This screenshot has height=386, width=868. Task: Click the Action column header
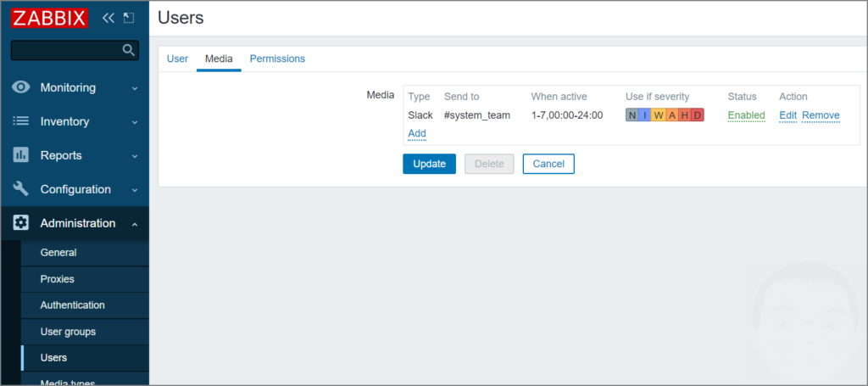pyautogui.click(x=793, y=97)
